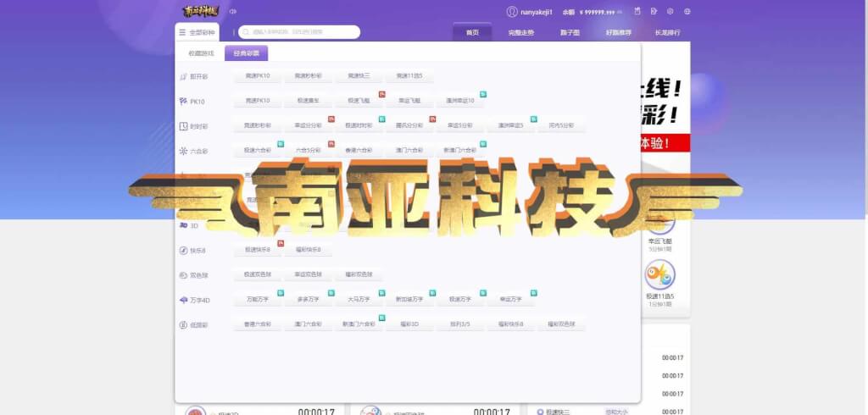Open the 极速六合彩 game
The image size is (868, 415).
tap(258, 150)
